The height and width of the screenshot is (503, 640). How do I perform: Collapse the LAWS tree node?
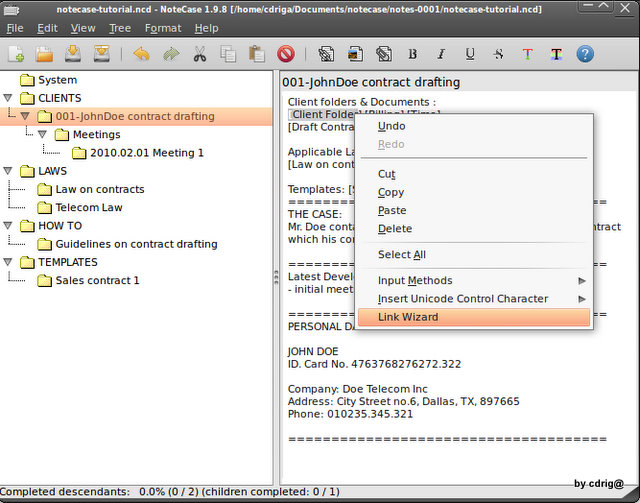click(8, 171)
